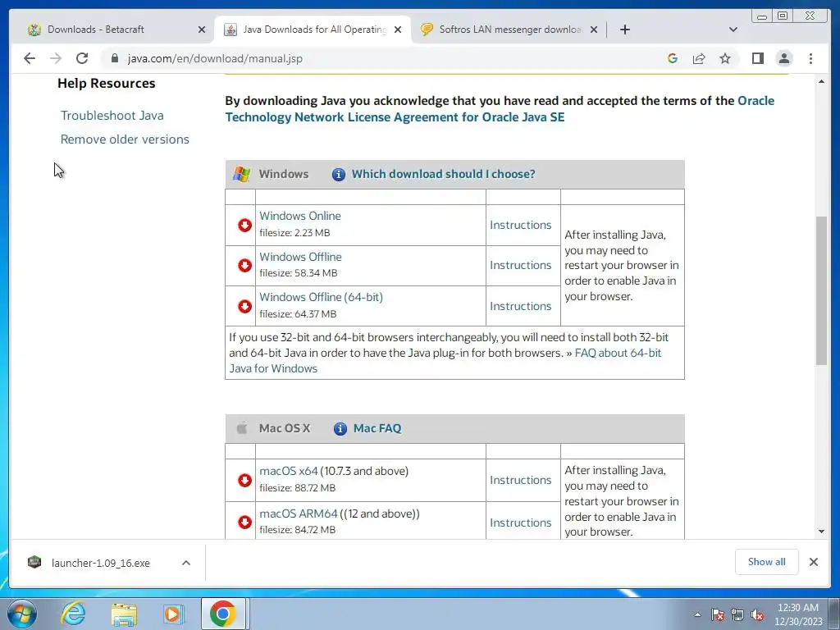Image resolution: width=840 pixels, height=630 pixels.
Task: Close the Softros LAN messenger tab
Action: (x=594, y=30)
